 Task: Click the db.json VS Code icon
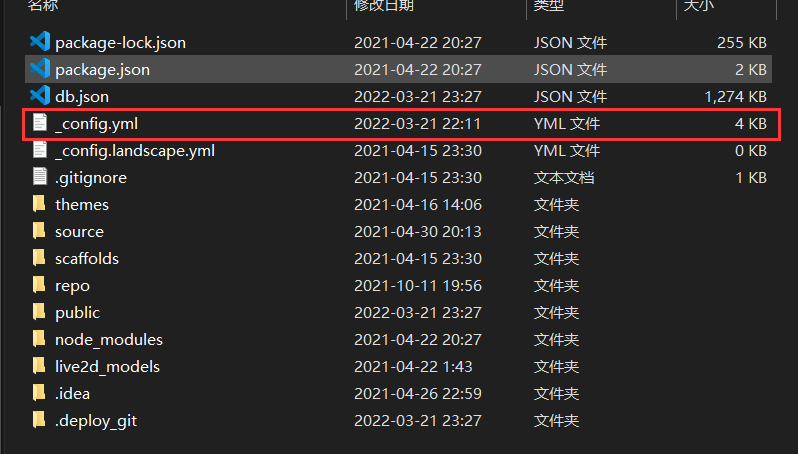pos(40,97)
